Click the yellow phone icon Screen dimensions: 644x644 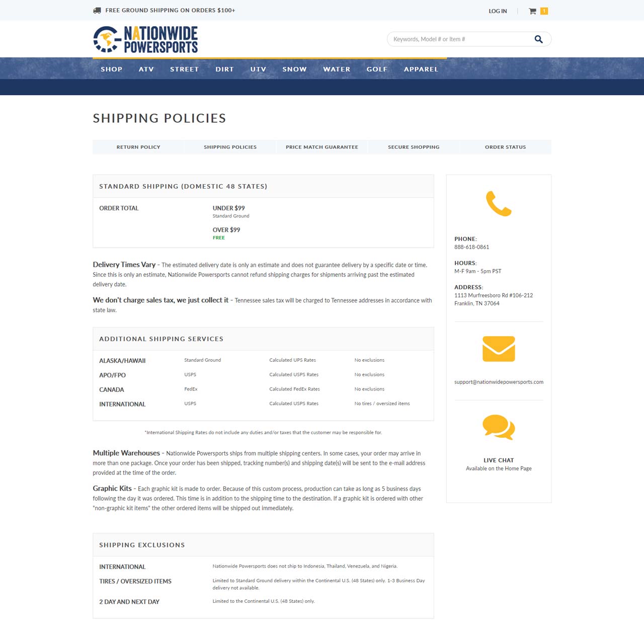[499, 204]
